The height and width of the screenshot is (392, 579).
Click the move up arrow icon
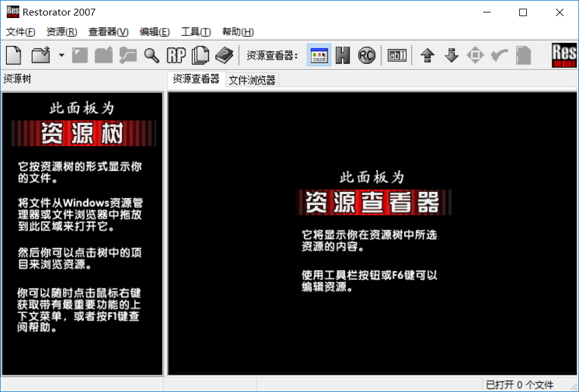point(427,55)
